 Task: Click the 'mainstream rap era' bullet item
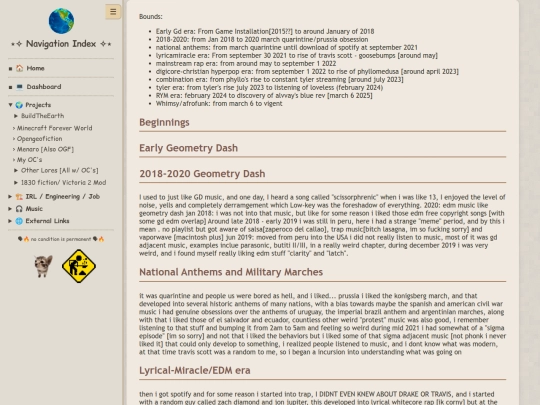point(246,63)
